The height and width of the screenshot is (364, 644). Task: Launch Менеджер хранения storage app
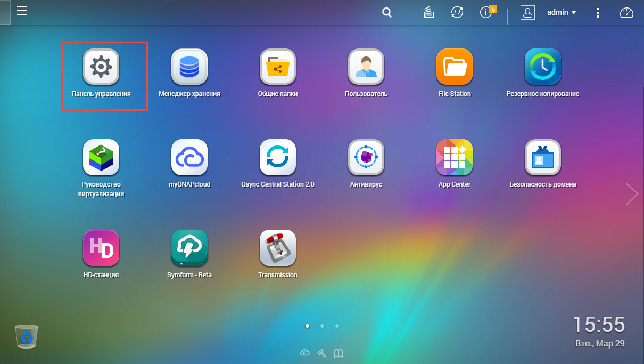189,67
